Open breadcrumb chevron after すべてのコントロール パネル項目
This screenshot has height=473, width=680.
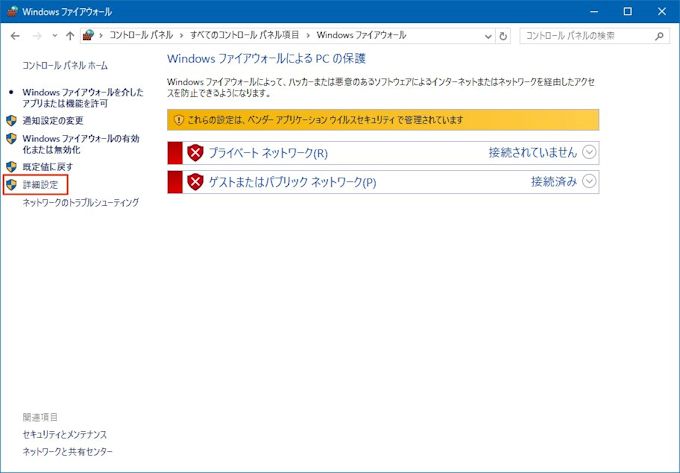click(x=308, y=36)
